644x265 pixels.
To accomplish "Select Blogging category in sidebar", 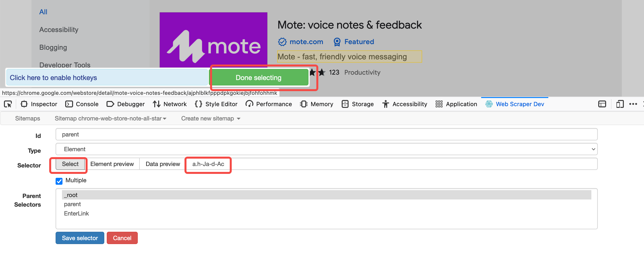I will pyautogui.click(x=53, y=47).
